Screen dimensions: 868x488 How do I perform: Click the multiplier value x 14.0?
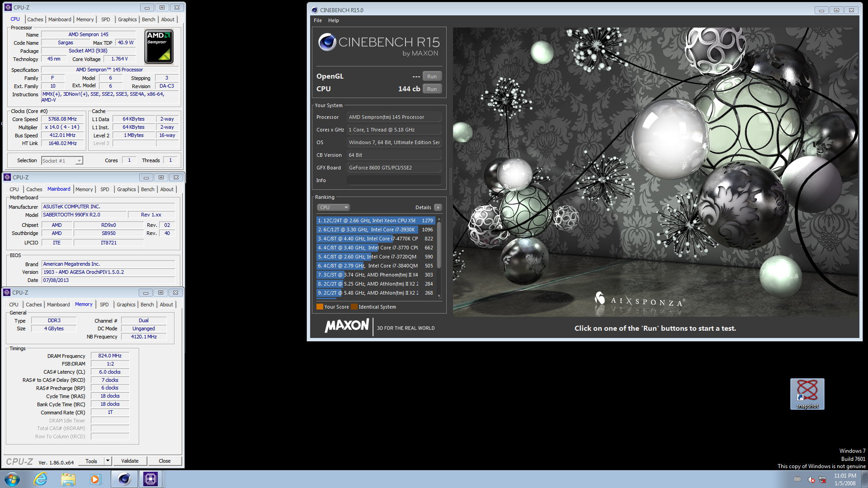pyautogui.click(x=62, y=127)
